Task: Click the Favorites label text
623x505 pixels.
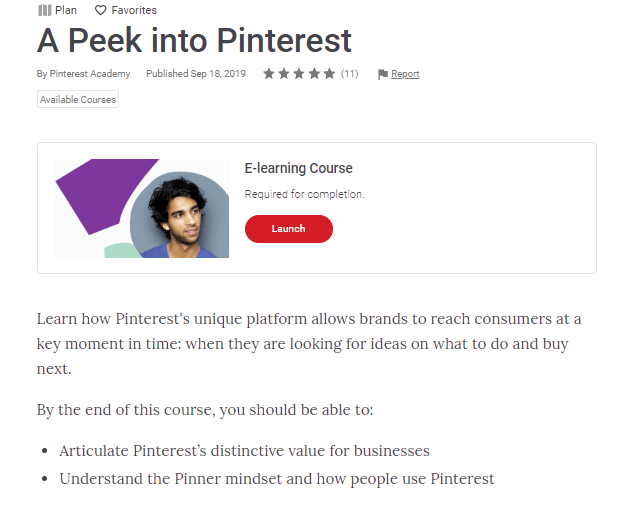Action: [x=134, y=10]
